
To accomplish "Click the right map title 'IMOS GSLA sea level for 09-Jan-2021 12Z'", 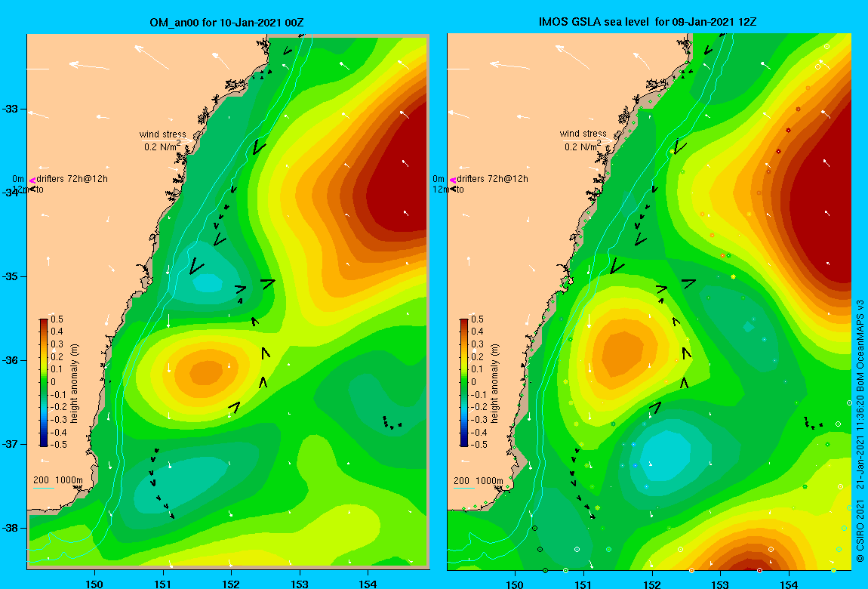I will (x=648, y=22).
